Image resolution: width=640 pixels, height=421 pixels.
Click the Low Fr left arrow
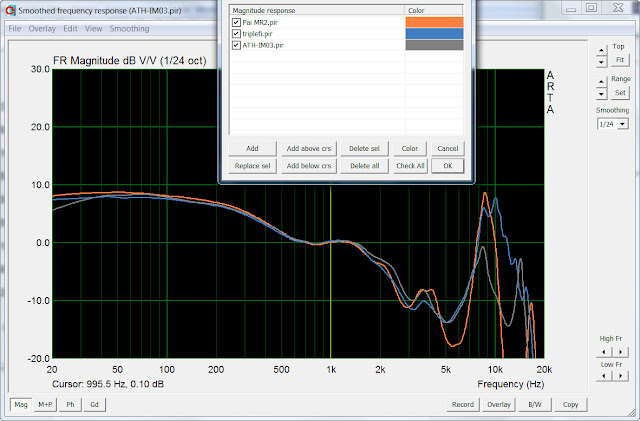coord(604,375)
